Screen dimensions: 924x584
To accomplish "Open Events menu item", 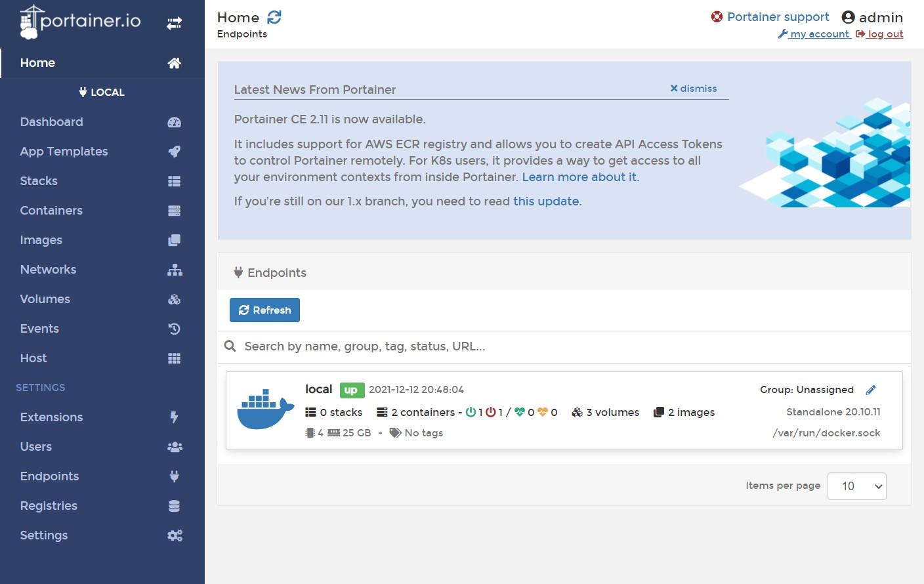I will tap(102, 329).
